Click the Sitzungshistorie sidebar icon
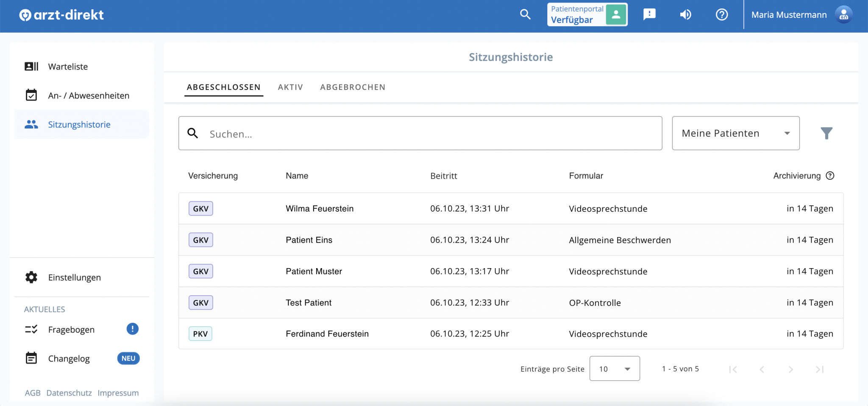The image size is (868, 406). tap(31, 124)
